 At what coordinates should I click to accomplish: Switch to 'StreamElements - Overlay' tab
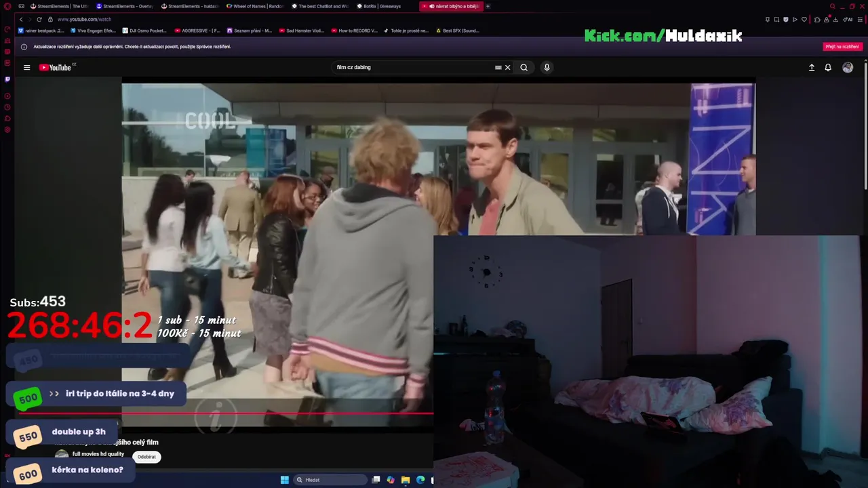click(x=125, y=6)
